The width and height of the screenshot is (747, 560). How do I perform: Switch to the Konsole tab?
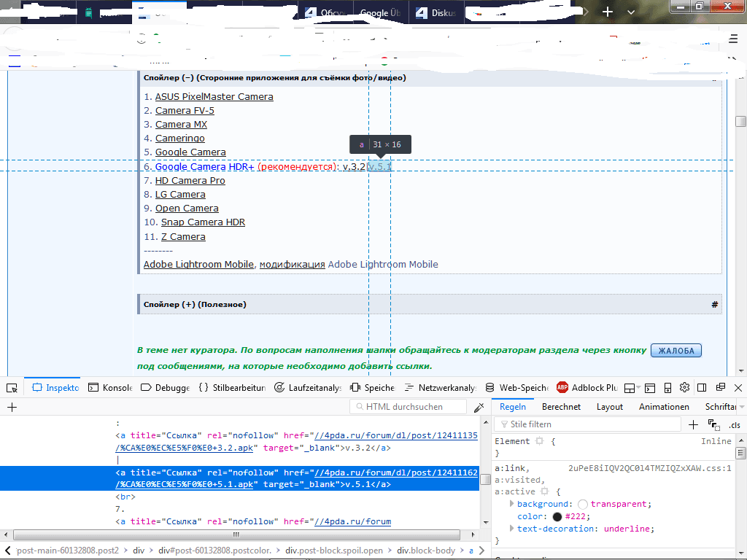111,388
